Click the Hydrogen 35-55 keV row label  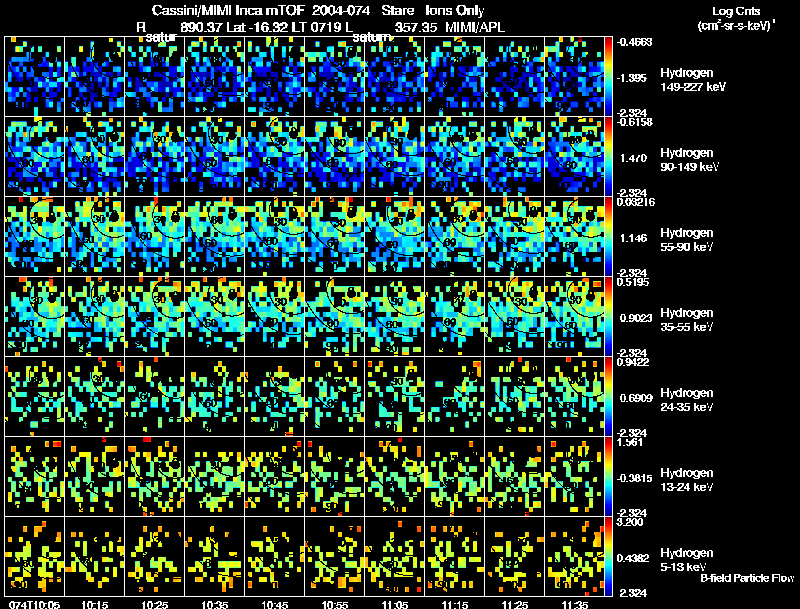pyautogui.click(x=687, y=320)
